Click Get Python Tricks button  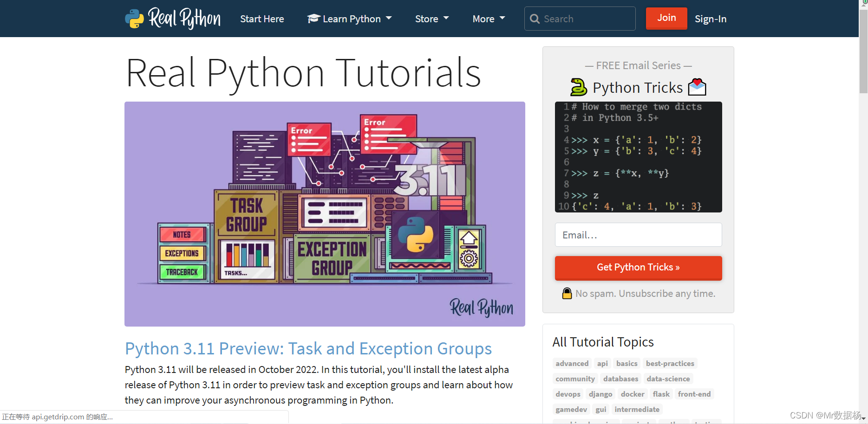[x=639, y=268]
